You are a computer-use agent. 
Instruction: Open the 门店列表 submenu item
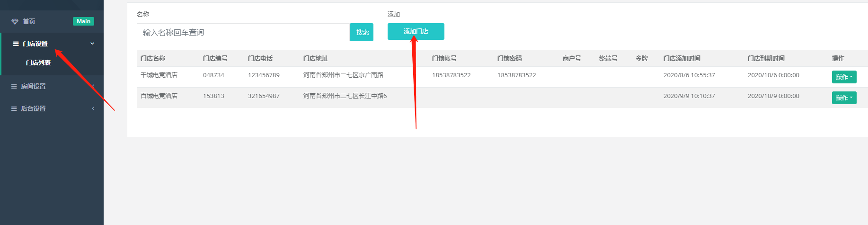[38, 63]
